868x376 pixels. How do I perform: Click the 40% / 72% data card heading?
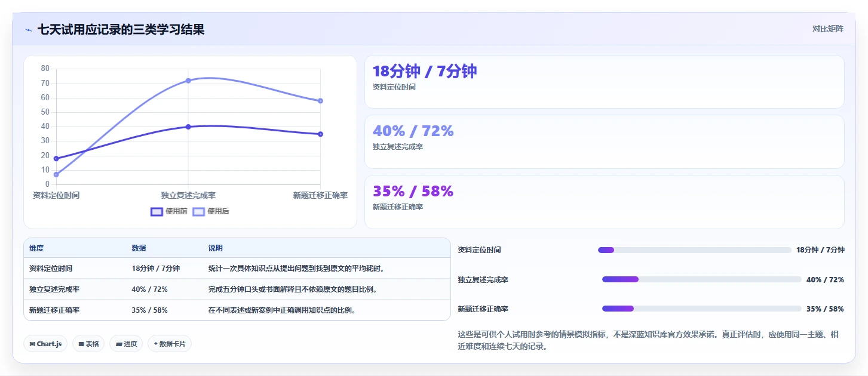(x=413, y=131)
